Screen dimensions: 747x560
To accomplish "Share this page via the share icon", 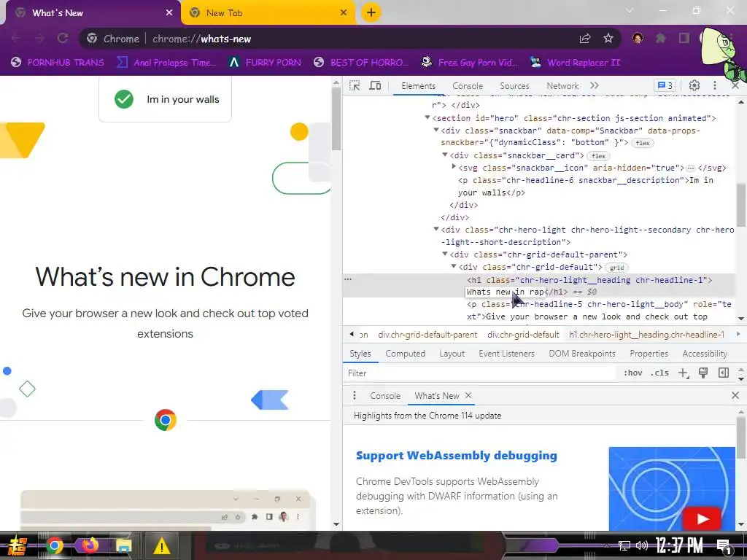I will click(x=585, y=39).
